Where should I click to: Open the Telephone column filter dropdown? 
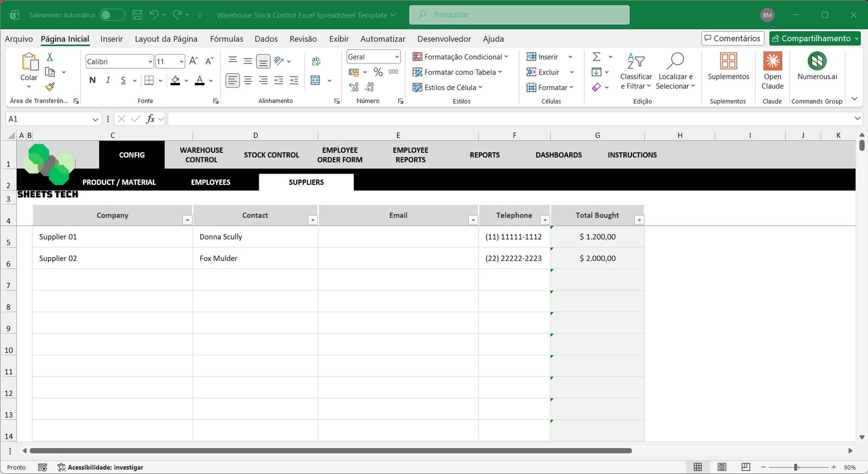click(545, 220)
